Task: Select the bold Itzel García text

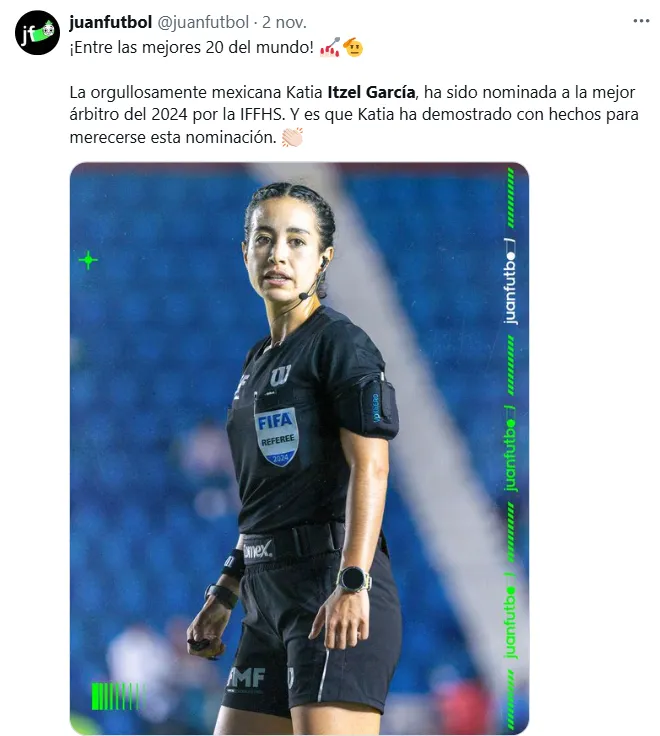Action: point(371,92)
